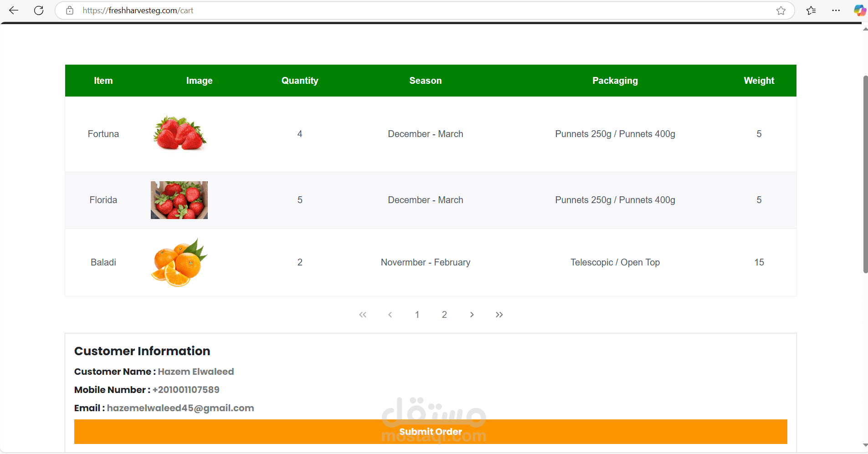The image size is (868, 454).
Task: Click the Fortuna quantity value 4
Action: point(300,134)
